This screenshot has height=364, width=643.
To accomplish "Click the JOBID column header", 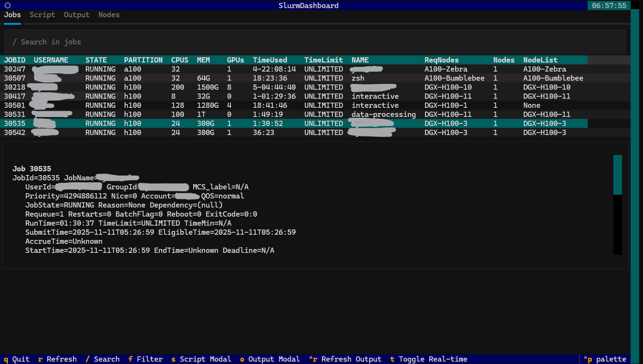I will pos(15,60).
